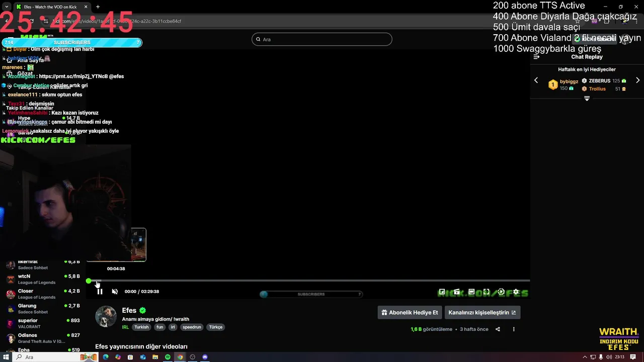Screen dimensions: 644x362
Task: Pause the VOD playback
Action: [100, 292]
